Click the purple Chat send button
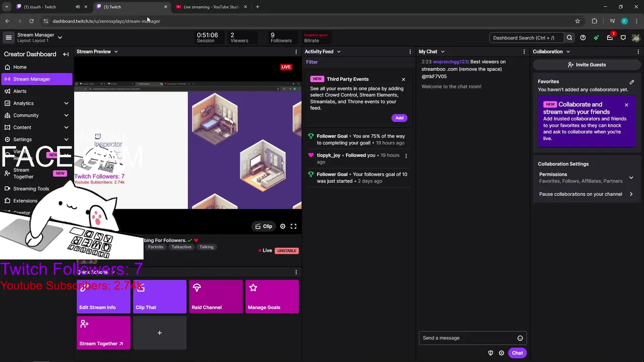Viewport: 644px width, 362px height. pyautogui.click(x=517, y=353)
